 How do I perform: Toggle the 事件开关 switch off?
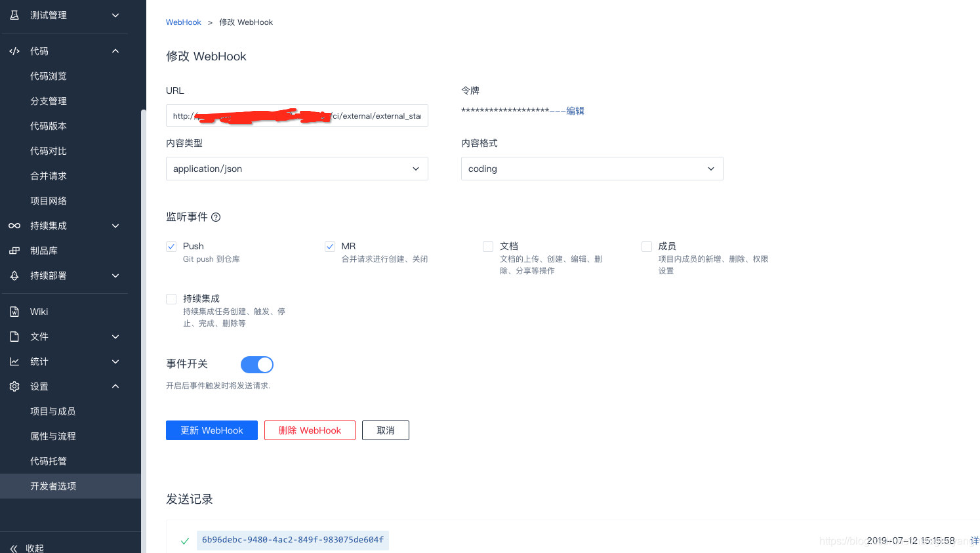click(257, 365)
